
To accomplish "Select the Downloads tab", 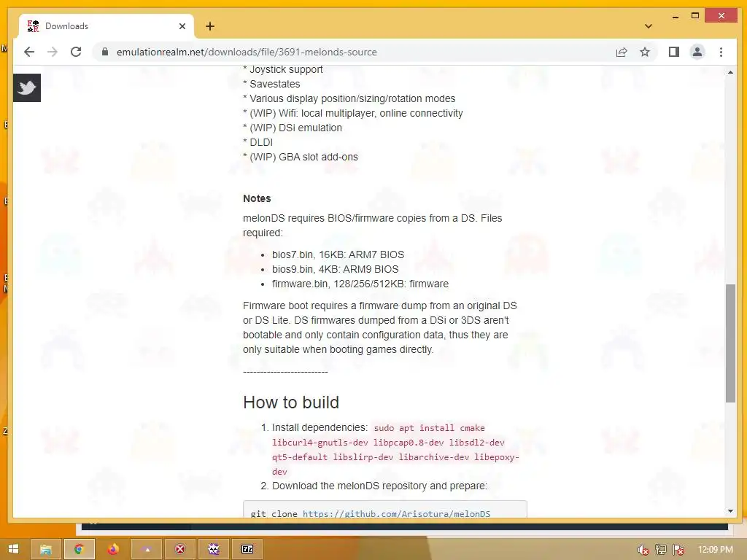I will pyautogui.click(x=107, y=26).
